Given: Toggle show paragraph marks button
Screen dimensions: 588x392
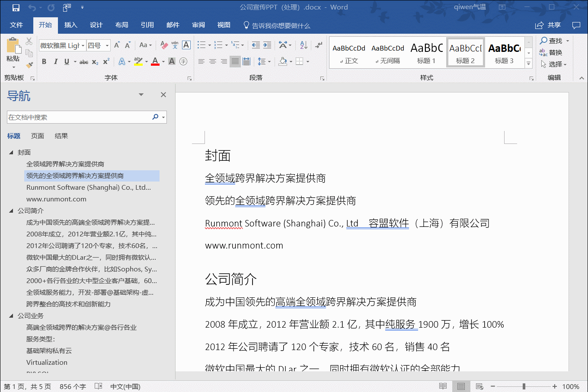Looking at the screenshot, I should point(319,45).
